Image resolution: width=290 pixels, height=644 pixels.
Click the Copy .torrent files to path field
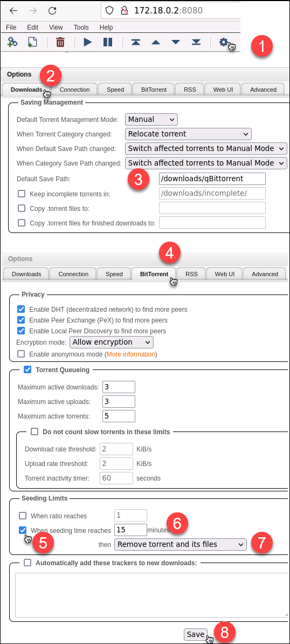coord(212,208)
